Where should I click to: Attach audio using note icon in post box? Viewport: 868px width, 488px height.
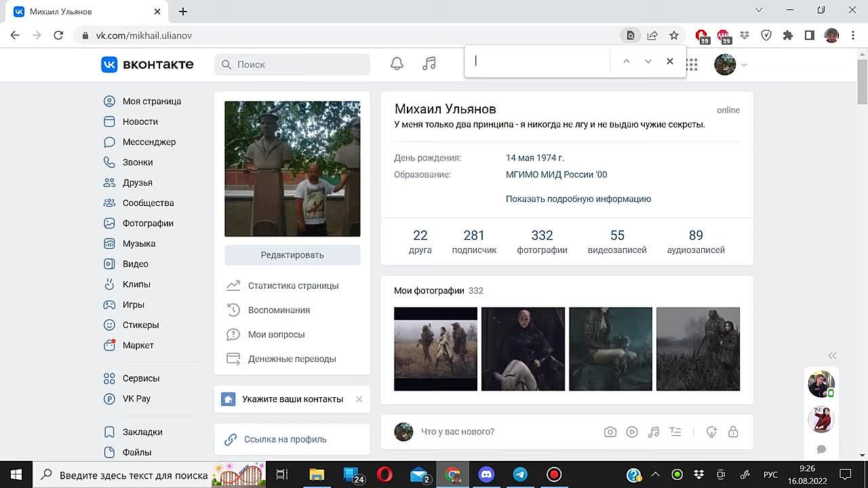point(654,432)
